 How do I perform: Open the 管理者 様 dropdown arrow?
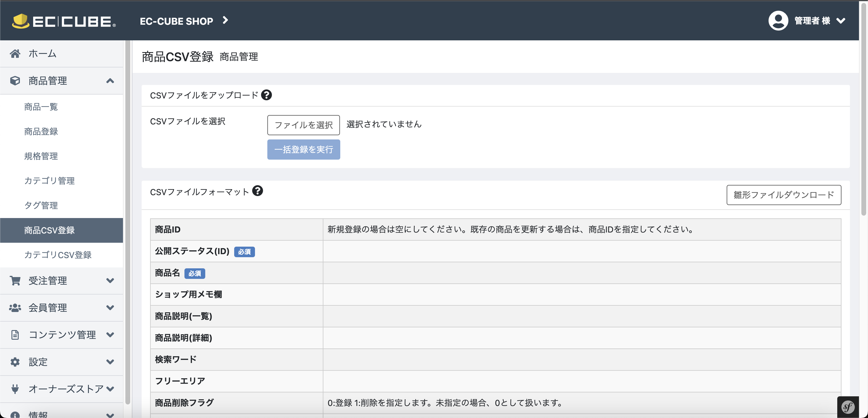click(x=841, y=21)
